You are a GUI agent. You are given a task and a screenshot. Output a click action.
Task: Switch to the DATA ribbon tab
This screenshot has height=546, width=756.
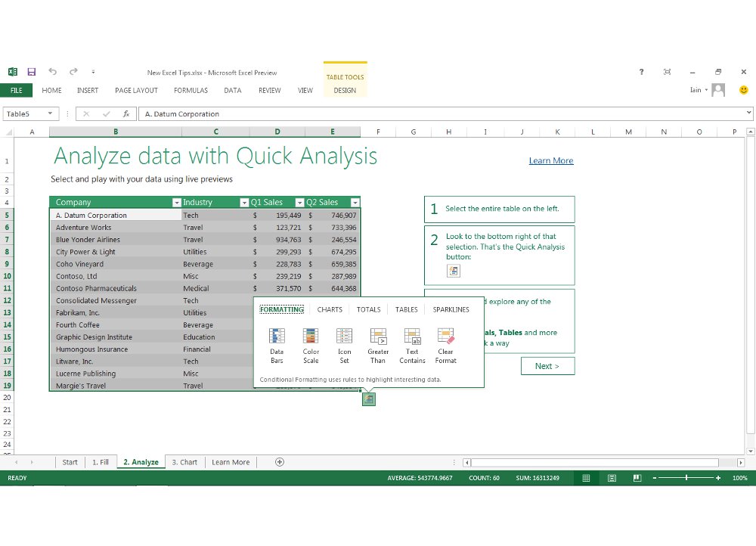232,90
